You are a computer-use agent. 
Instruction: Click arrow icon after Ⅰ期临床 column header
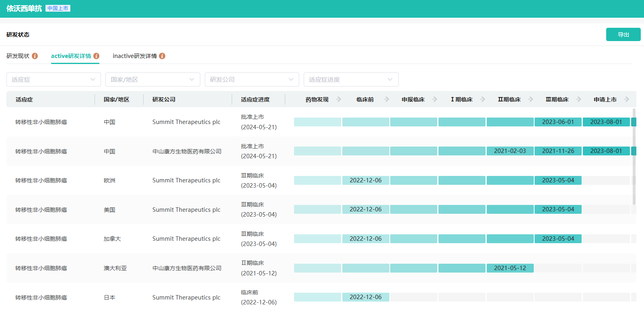pyautogui.click(x=483, y=99)
